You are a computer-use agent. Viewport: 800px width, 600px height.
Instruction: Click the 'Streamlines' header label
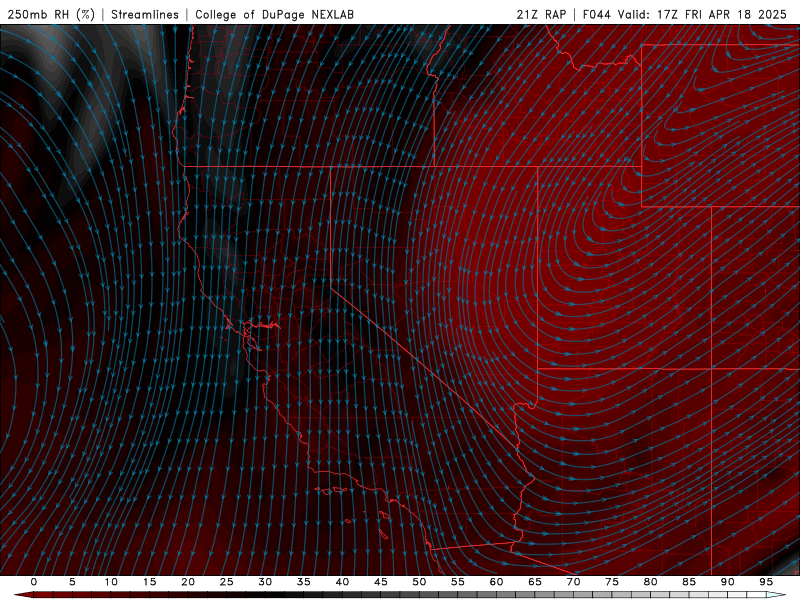pos(145,15)
